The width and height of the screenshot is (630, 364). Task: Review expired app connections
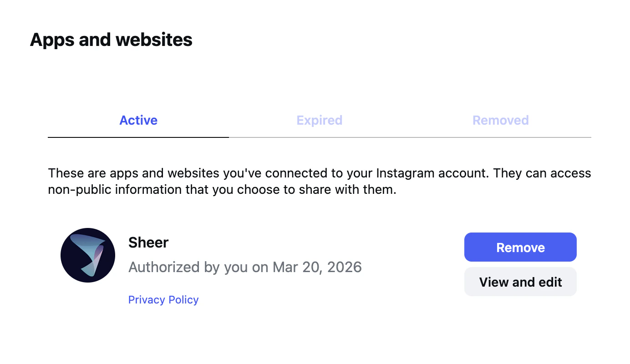tap(319, 120)
